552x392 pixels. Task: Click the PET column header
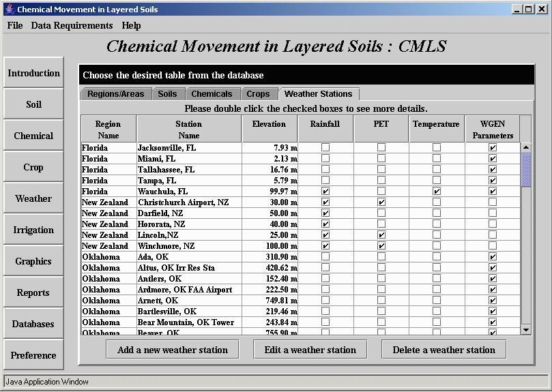(381, 129)
